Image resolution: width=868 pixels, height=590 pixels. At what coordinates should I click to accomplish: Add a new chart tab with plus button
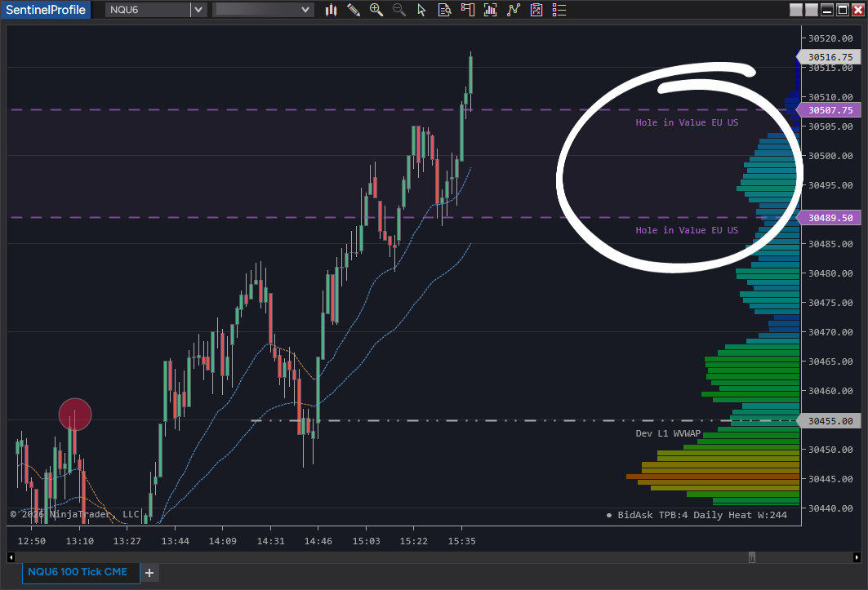click(149, 574)
